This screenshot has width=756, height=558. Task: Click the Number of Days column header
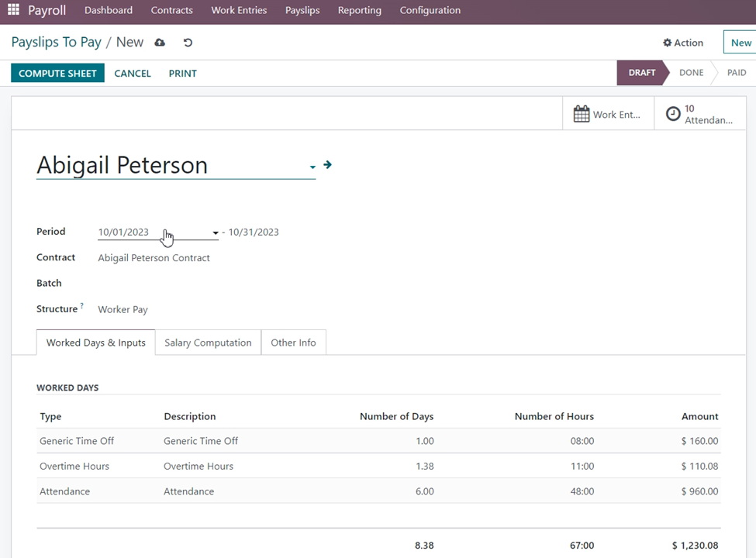pyautogui.click(x=396, y=416)
